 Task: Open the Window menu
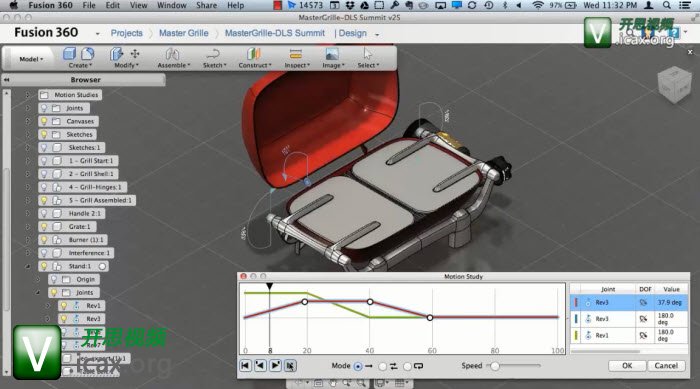click(171, 5)
